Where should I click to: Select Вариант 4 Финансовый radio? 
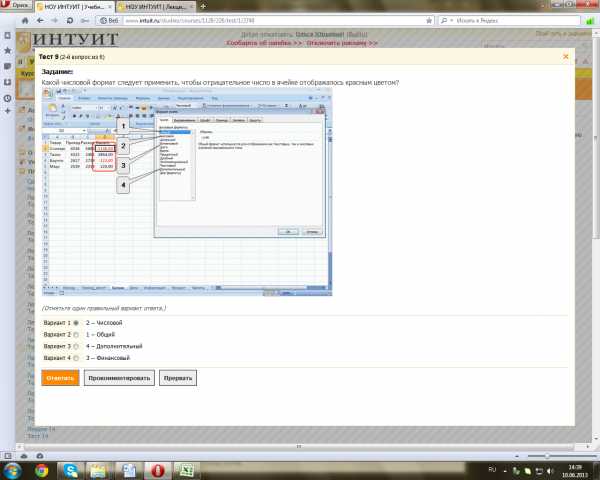pyautogui.click(x=76, y=358)
